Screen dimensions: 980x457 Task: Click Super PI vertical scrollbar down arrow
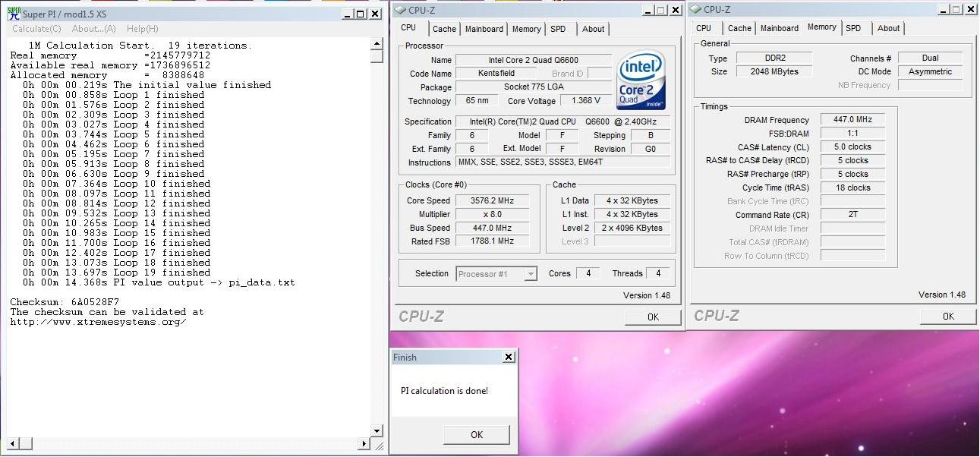[x=377, y=431]
